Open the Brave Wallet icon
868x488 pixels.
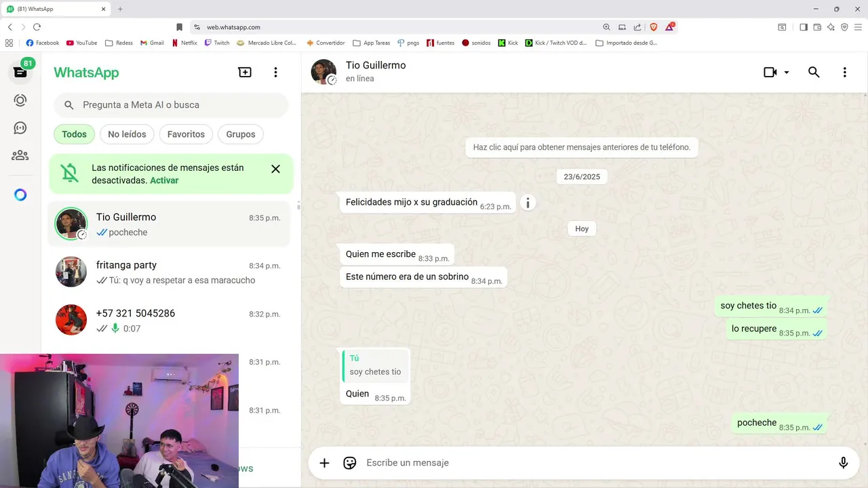(x=817, y=27)
